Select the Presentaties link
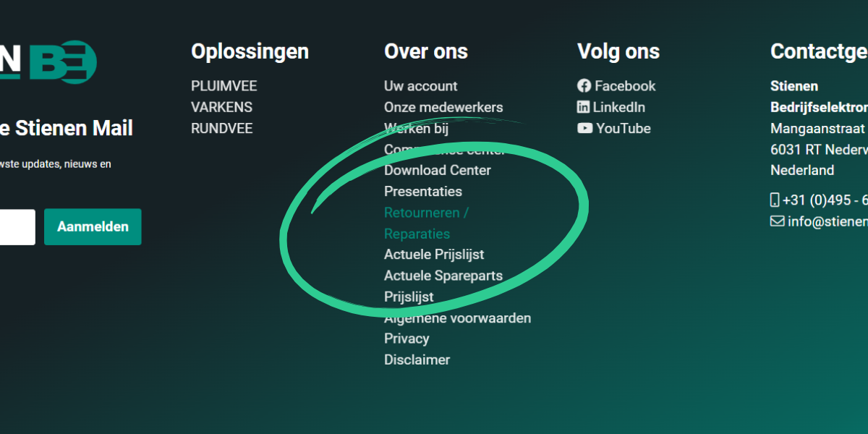Image resolution: width=868 pixels, height=434 pixels. click(422, 192)
